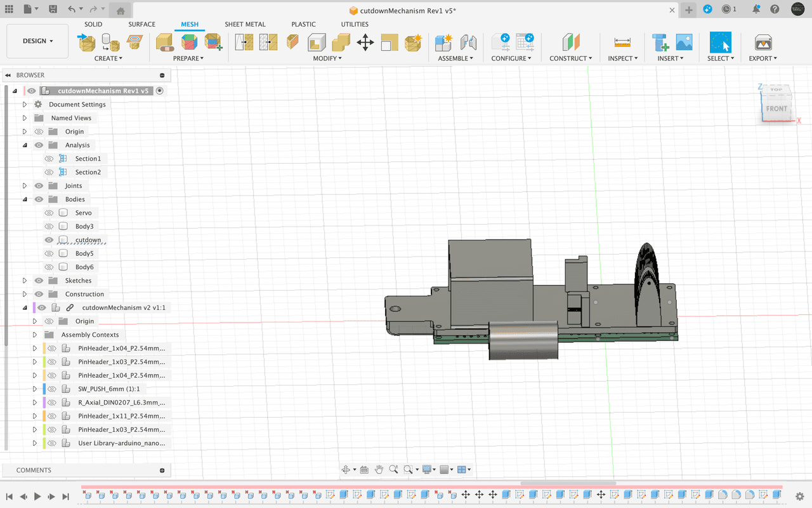Viewport: 812px width, 508px height.
Task: Click the FRONT face of the view cube
Action: click(776, 109)
